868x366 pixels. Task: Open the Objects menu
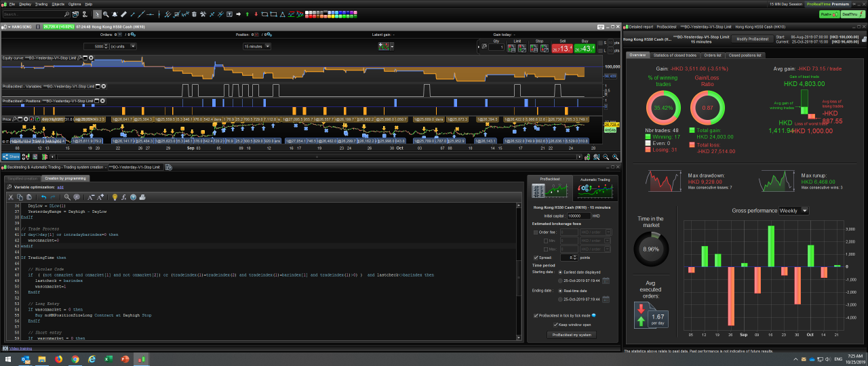click(x=58, y=3)
